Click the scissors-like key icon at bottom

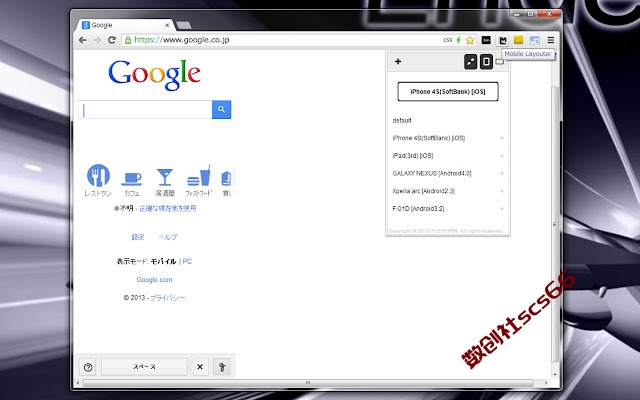click(222, 367)
